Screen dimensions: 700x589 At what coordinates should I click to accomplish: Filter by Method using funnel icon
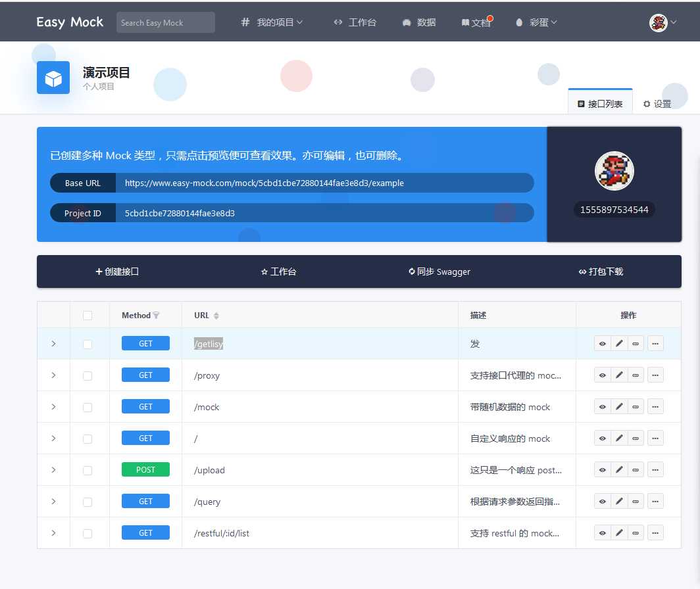156,316
